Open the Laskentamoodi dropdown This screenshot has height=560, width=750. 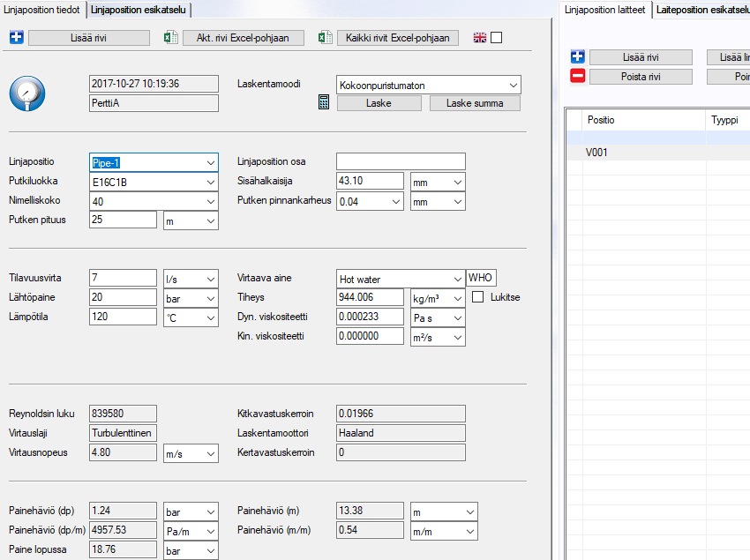(514, 85)
